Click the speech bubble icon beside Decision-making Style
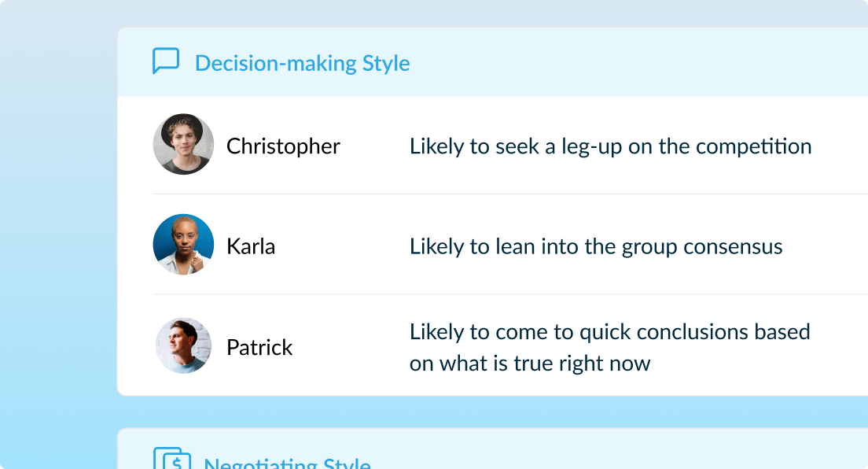Screen dimensions: 868x469 (x=166, y=61)
